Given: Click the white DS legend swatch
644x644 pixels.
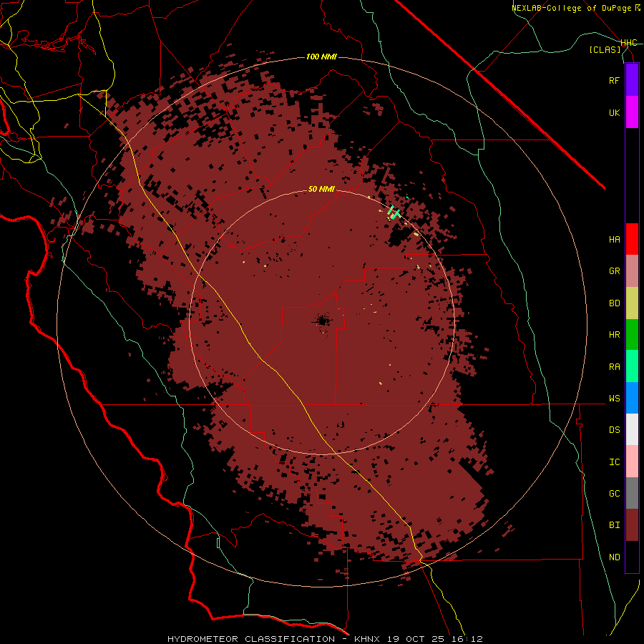Looking at the screenshot, I should pos(632,429).
